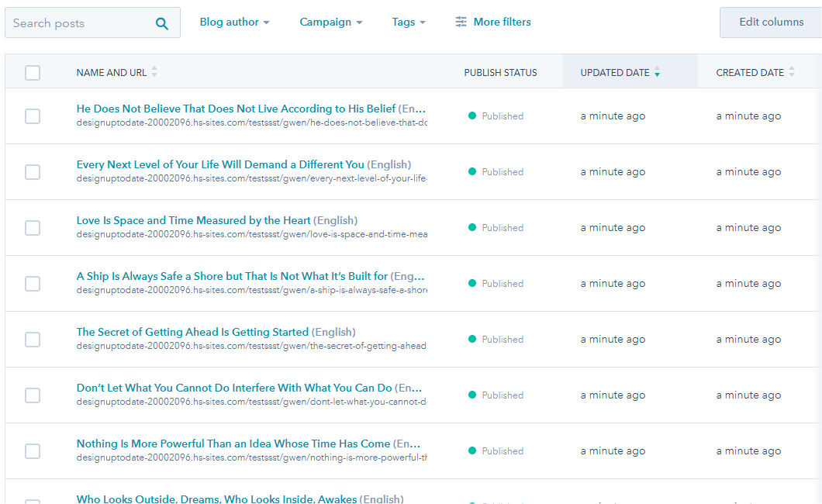The width and height of the screenshot is (822, 504).
Task: Click the Created Date sort arrows icon
Action: (792, 72)
